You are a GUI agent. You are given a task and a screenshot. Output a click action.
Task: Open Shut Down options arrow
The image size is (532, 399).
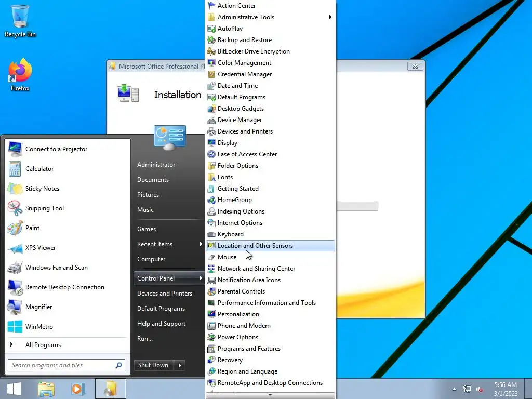[179, 365]
